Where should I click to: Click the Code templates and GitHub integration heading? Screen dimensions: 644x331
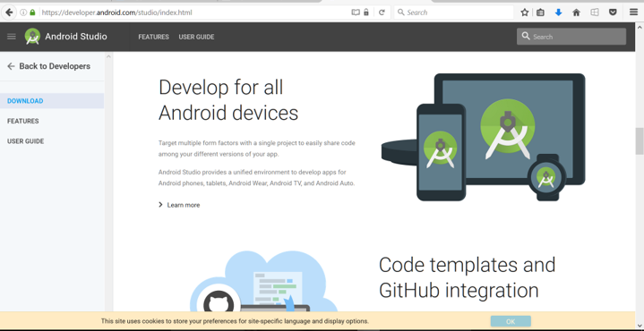pyautogui.click(x=467, y=277)
